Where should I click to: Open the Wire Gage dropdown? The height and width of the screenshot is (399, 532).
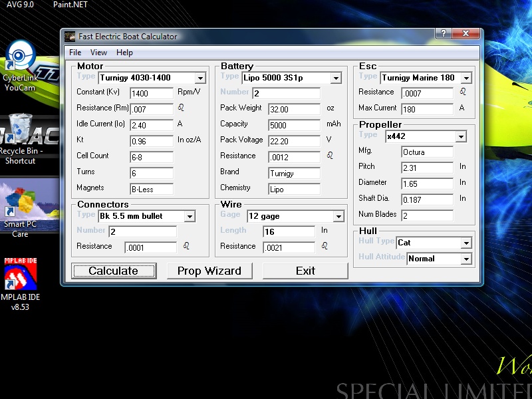338,217
